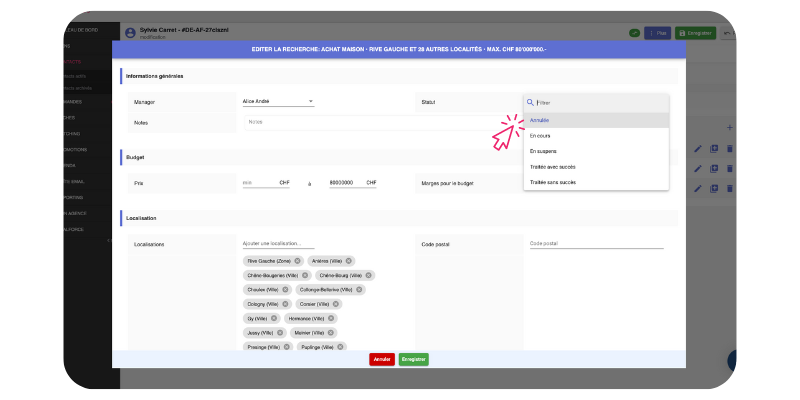The height and width of the screenshot is (400, 800).
Task: Remove the Cologny (Ville) chip
Action: [x=285, y=304]
